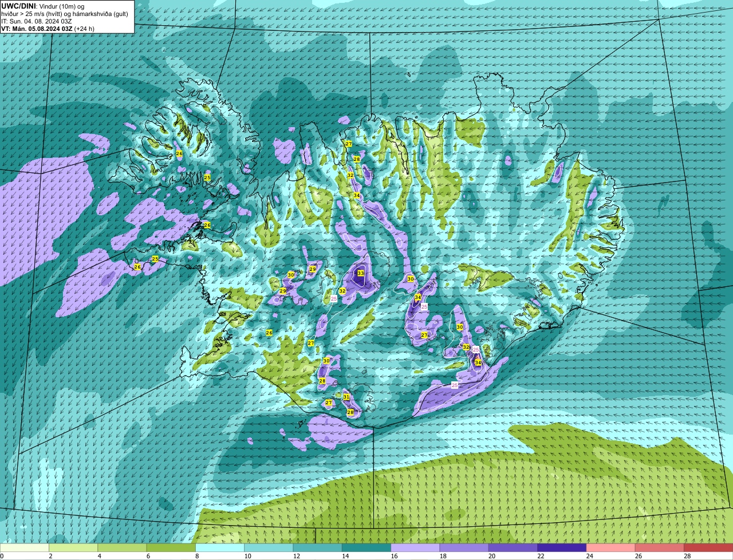The height and width of the screenshot is (560, 733).
Task: Select the 14–16 m/s dark teal legend swatch
Action: tap(366, 547)
